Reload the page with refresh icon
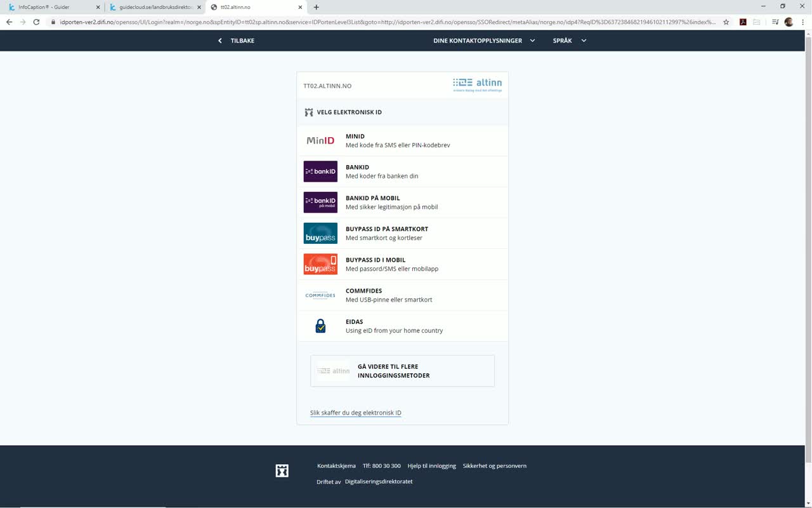This screenshot has height=508, width=812. point(37,22)
